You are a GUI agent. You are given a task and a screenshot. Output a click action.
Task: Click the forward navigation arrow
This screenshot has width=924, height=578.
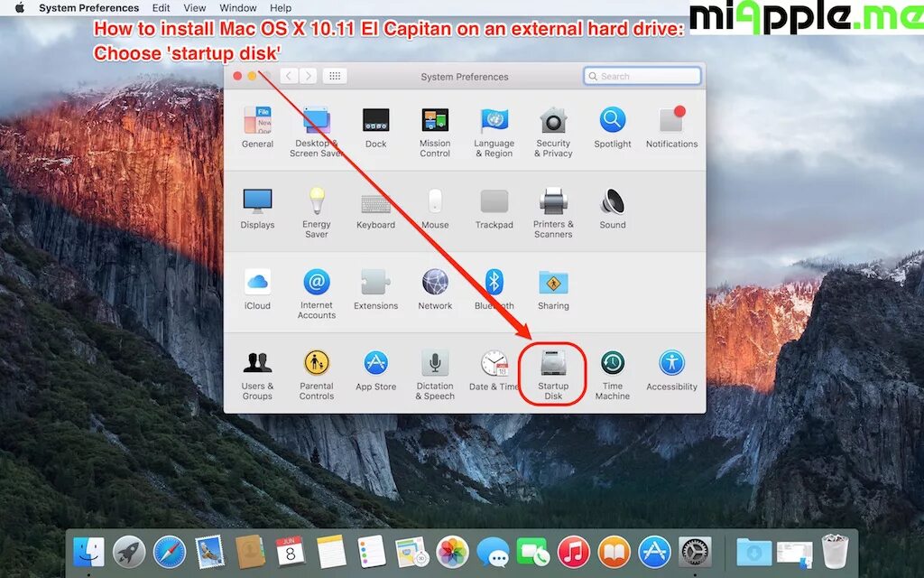[x=308, y=76]
